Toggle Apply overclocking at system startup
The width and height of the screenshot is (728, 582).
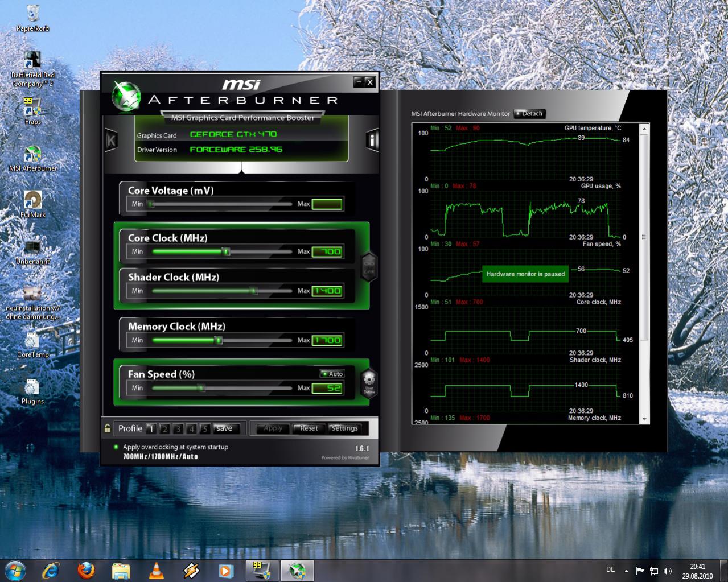click(x=116, y=447)
